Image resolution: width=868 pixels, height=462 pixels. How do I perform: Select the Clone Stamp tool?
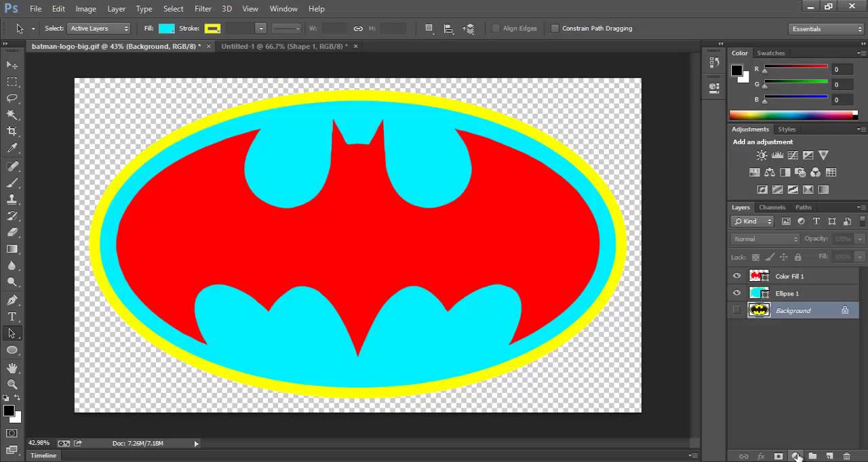coord(12,200)
